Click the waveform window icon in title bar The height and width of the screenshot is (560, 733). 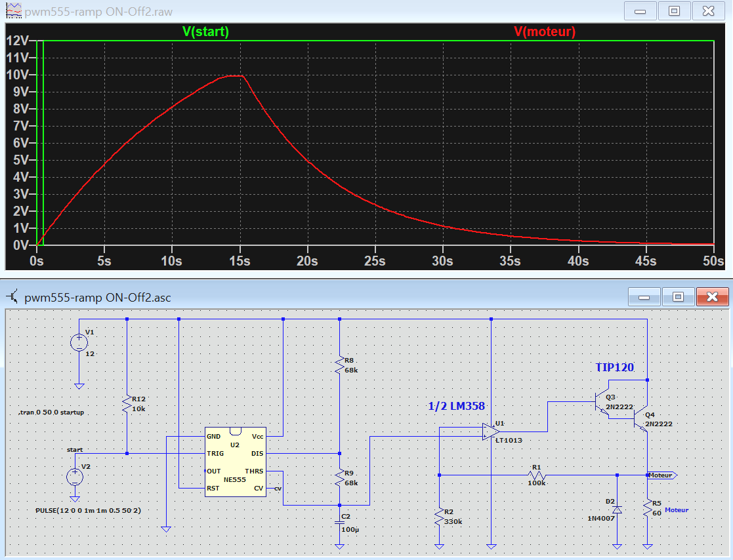coord(14,10)
